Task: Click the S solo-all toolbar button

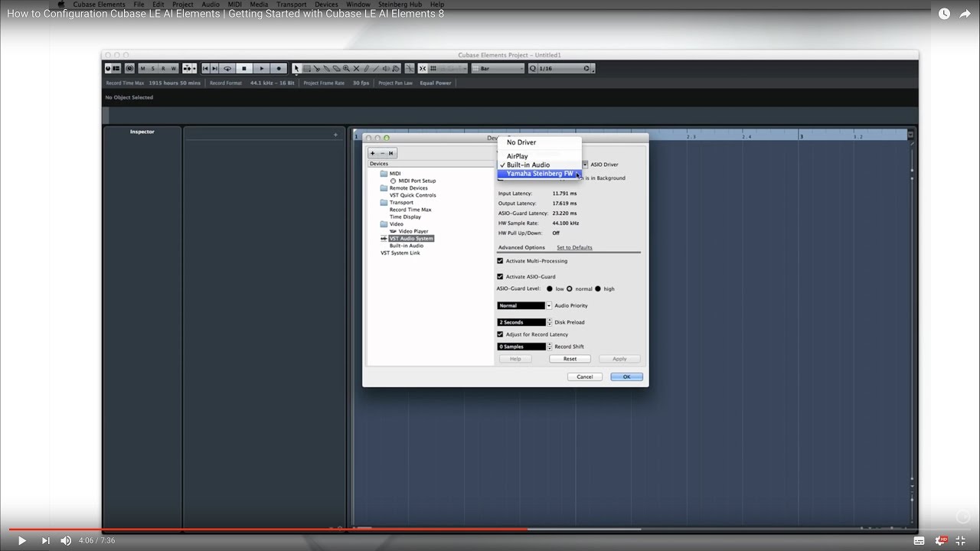Action: pos(153,68)
